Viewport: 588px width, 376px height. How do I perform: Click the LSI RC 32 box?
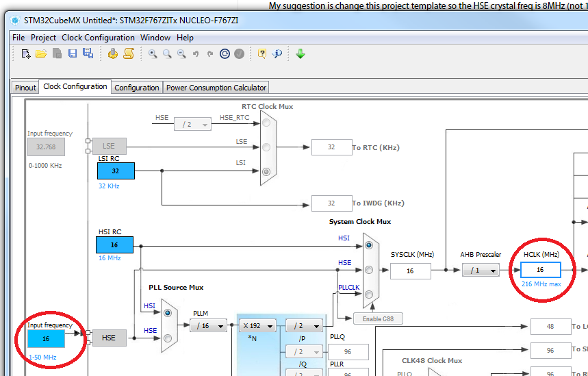tap(116, 171)
